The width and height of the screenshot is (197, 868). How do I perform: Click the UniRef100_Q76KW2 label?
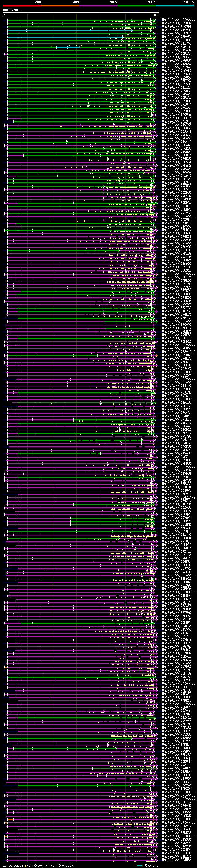177,148
